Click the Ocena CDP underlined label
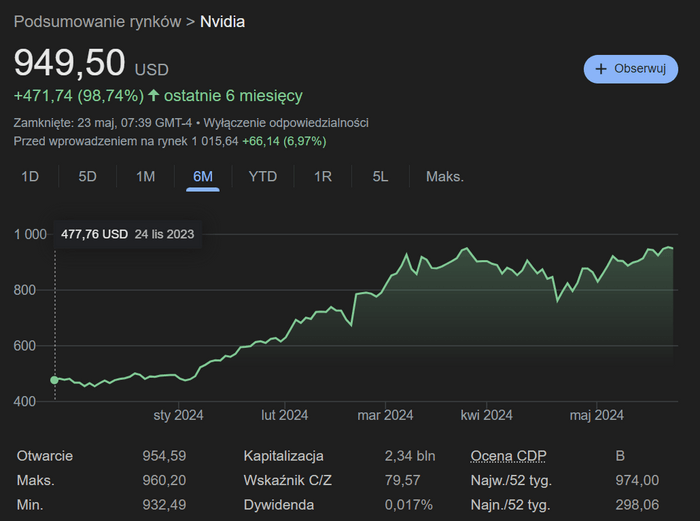Viewport: 700px width, 521px height. [508, 456]
